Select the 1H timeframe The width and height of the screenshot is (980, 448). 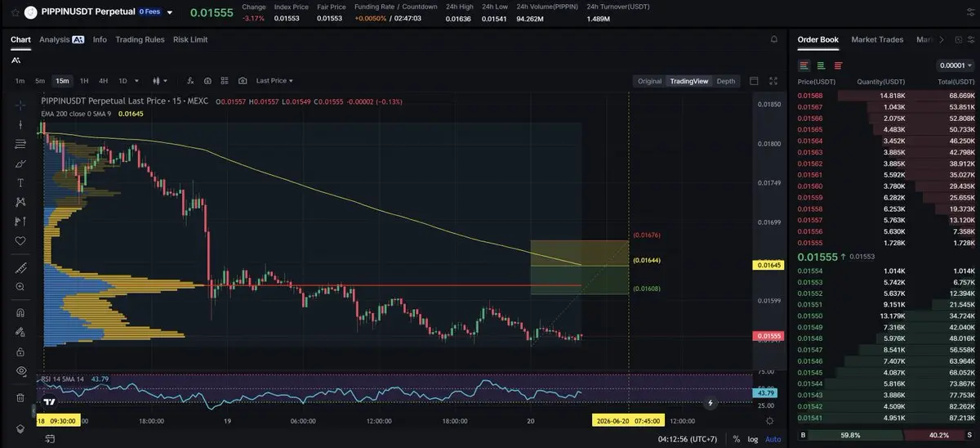84,81
